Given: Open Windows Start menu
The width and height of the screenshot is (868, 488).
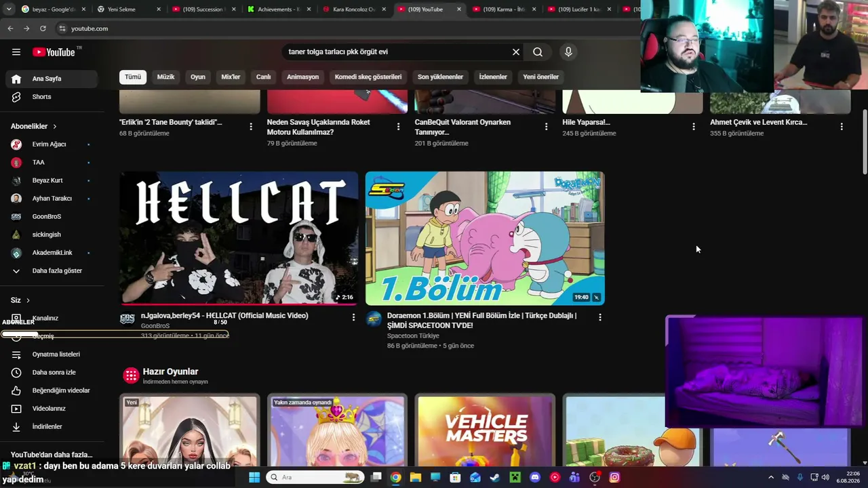Looking at the screenshot, I should [254, 477].
